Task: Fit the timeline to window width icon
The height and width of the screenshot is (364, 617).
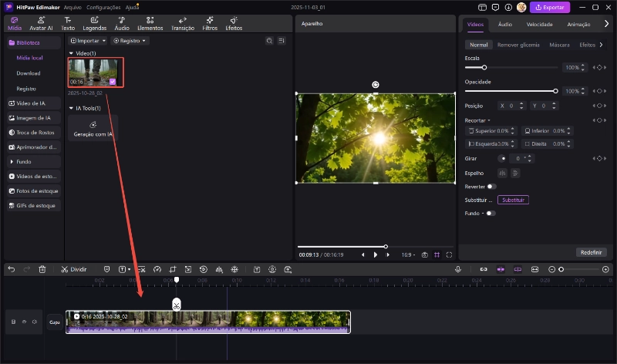Action: (534, 270)
